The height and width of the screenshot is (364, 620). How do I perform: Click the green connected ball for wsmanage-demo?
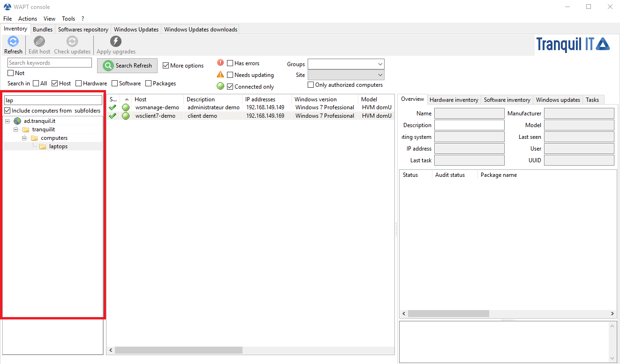coord(126,107)
